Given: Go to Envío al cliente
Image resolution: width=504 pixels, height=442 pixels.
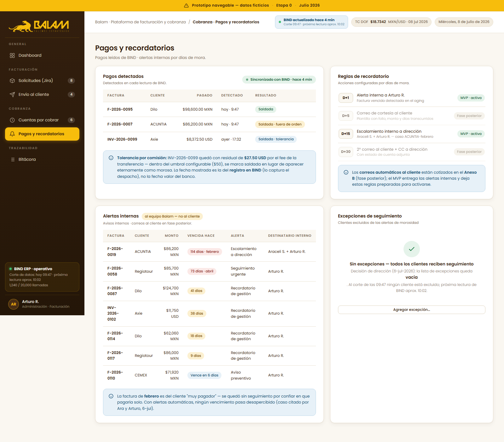Looking at the screenshot, I should click(42, 95).
